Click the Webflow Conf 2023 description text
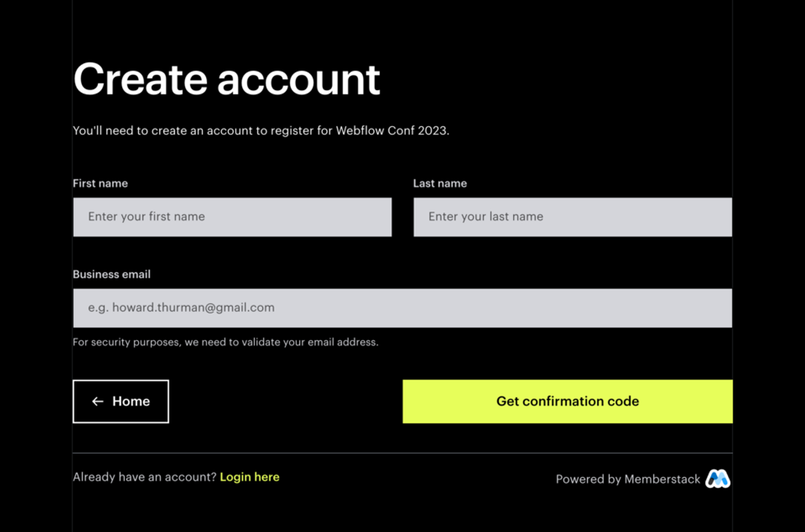 click(x=261, y=131)
